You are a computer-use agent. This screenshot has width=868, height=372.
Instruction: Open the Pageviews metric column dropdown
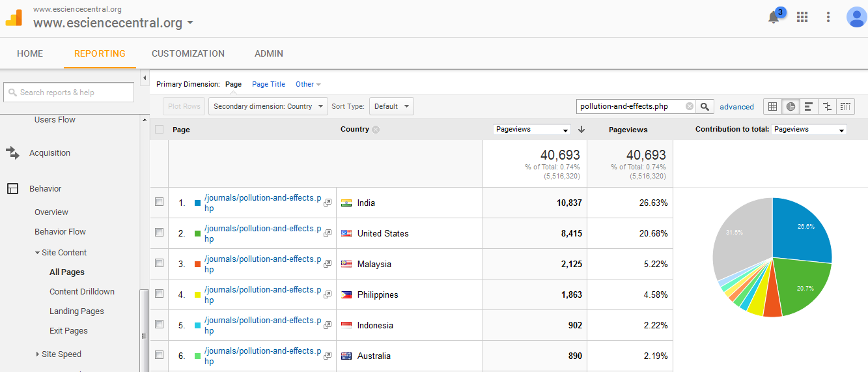(x=532, y=130)
